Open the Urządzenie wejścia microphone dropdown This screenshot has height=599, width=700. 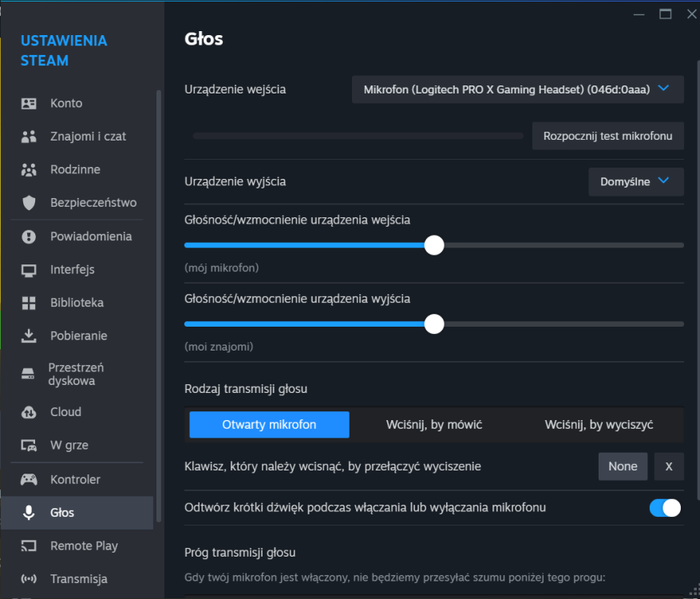(x=517, y=89)
